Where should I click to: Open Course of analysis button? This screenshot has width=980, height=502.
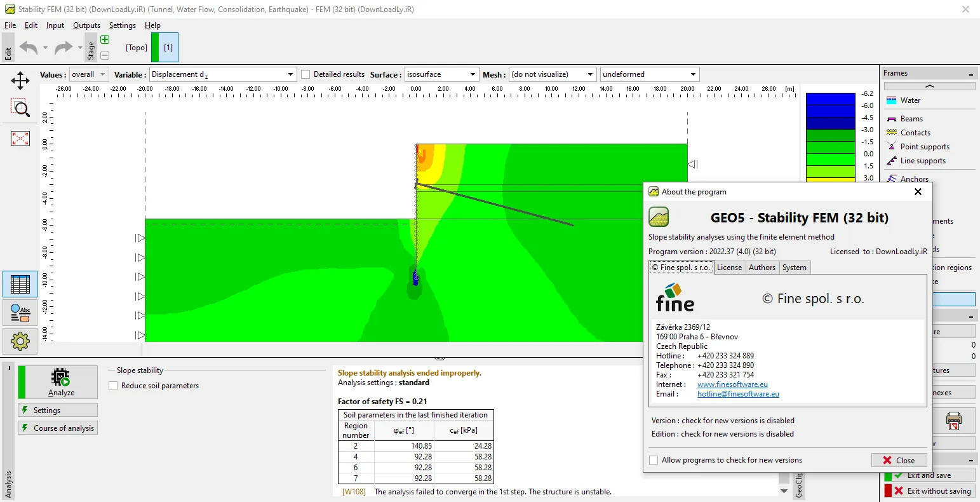point(58,428)
